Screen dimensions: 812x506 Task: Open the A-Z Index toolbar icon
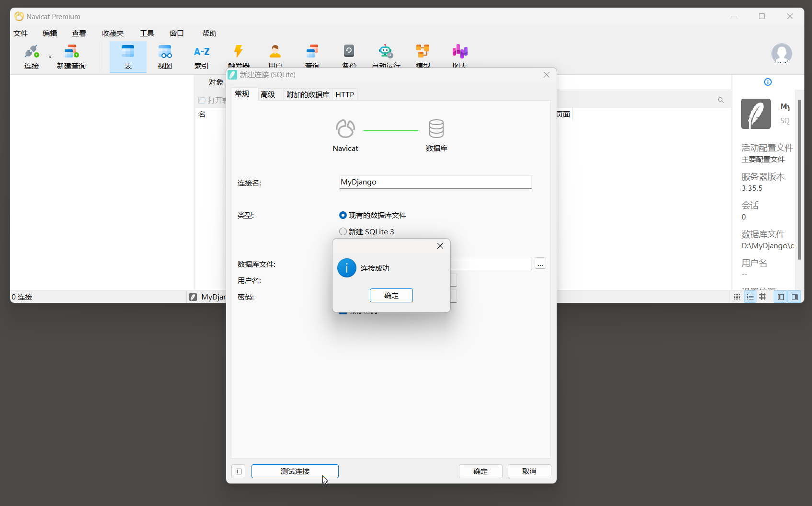coord(202,51)
